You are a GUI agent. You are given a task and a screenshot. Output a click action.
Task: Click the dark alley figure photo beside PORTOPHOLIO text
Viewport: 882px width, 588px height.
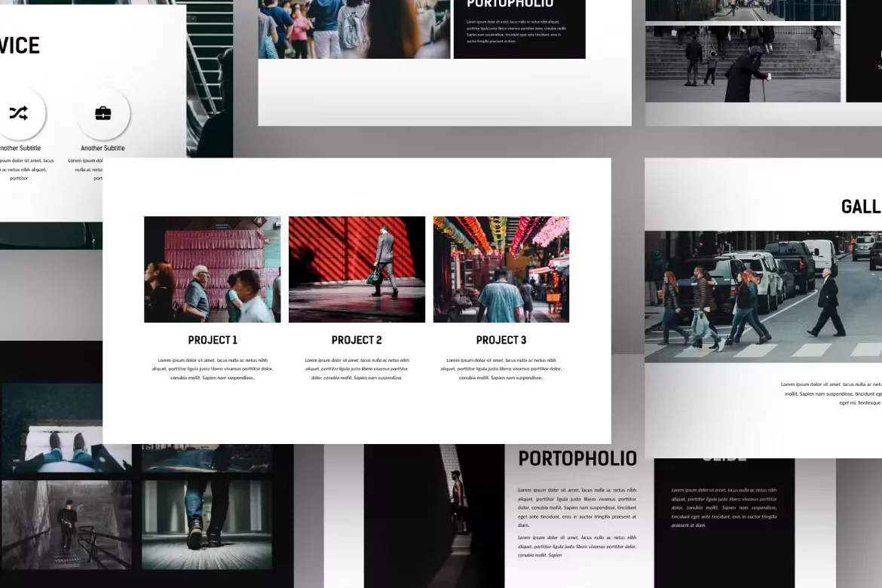pos(434,516)
